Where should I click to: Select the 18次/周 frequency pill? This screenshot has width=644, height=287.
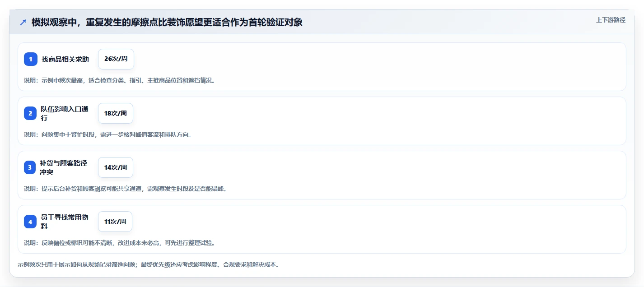116,113
